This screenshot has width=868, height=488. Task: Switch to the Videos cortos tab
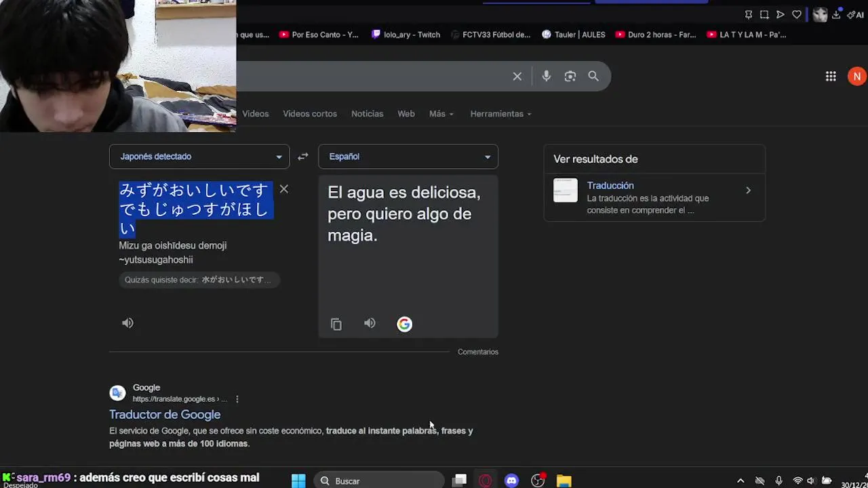click(x=310, y=114)
